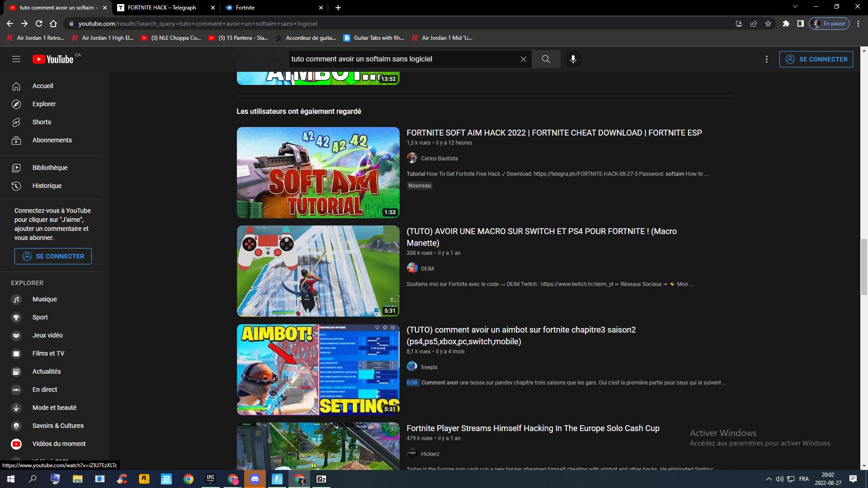868x488 pixels.
Task: Open the SOFT AIM TUTORIAL video thumbnail
Action: click(318, 173)
